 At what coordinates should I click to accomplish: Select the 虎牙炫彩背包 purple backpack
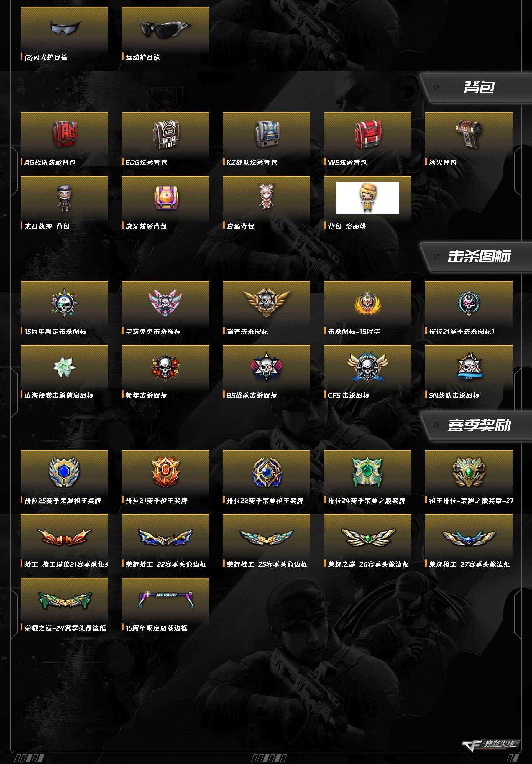coord(165,198)
